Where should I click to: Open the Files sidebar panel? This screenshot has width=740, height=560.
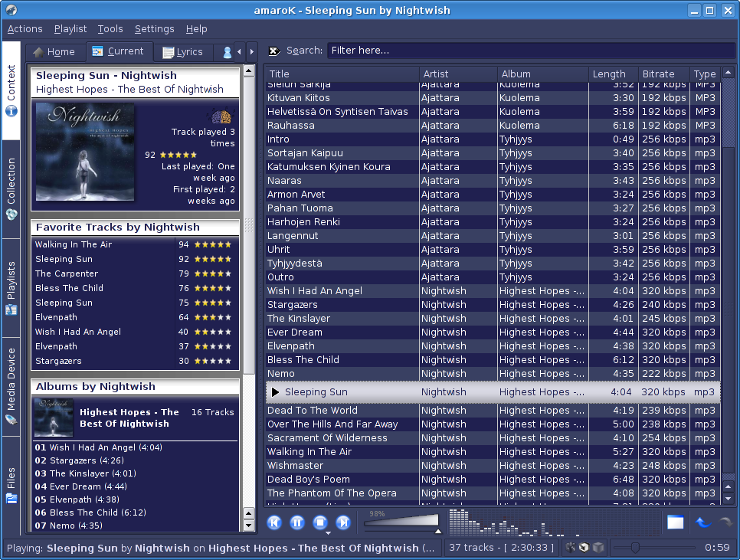[x=11, y=486]
